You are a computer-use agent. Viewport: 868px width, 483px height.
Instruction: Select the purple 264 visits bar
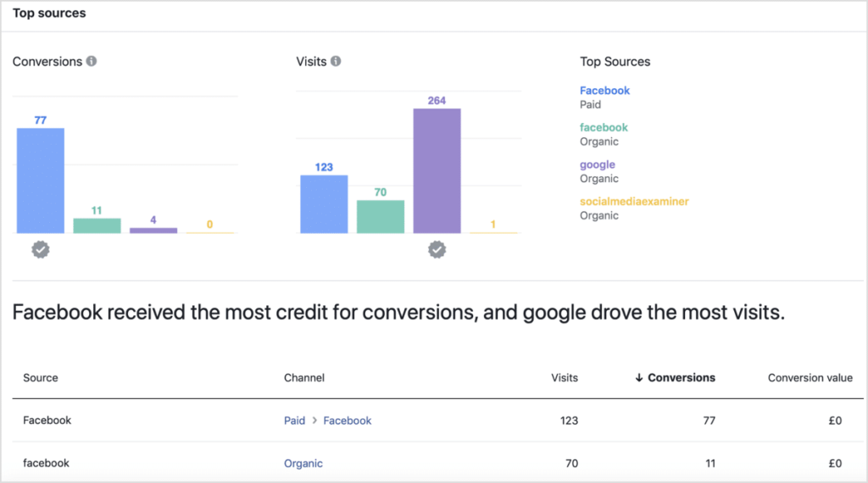(437, 171)
